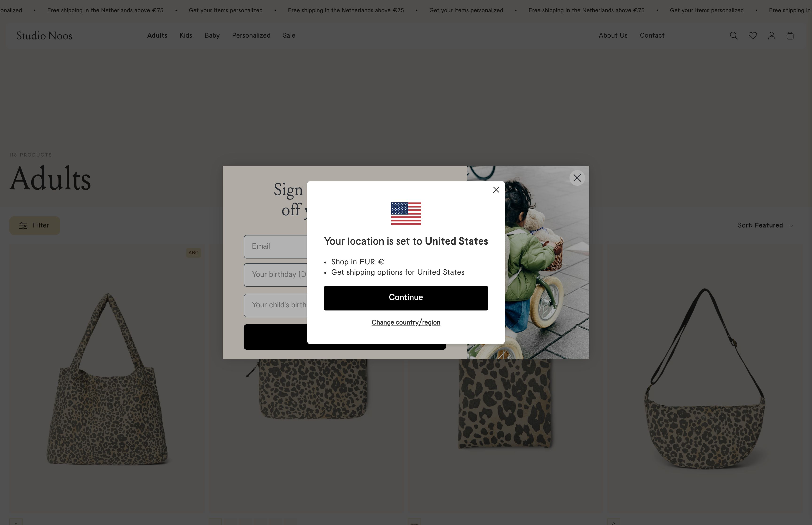Open the Personalized menu item

[x=251, y=35]
